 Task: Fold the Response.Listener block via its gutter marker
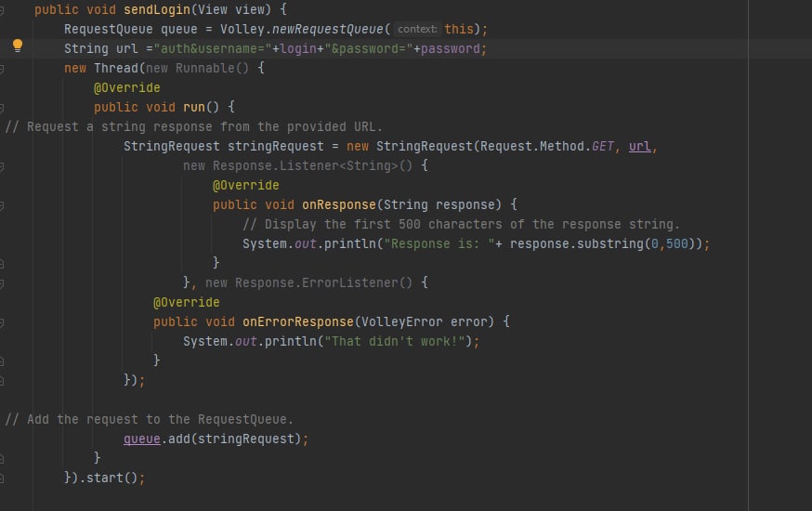[x=2, y=166]
